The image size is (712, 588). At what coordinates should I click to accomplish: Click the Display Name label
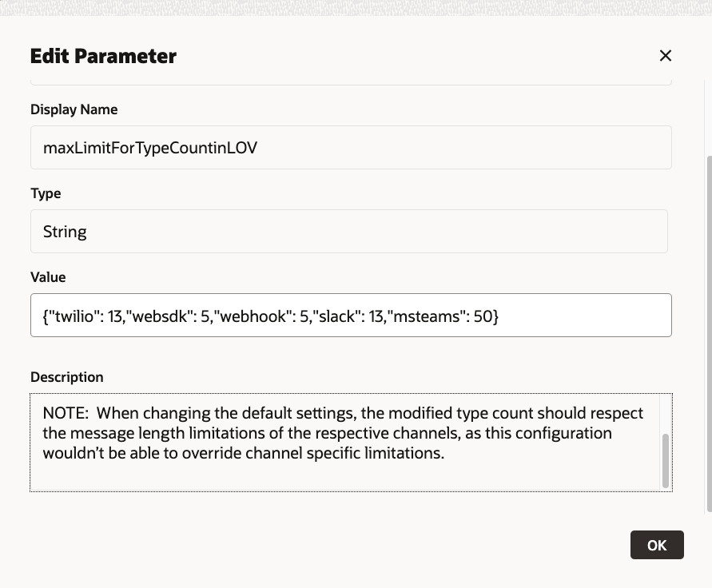pyautogui.click(x=74, y=109)
